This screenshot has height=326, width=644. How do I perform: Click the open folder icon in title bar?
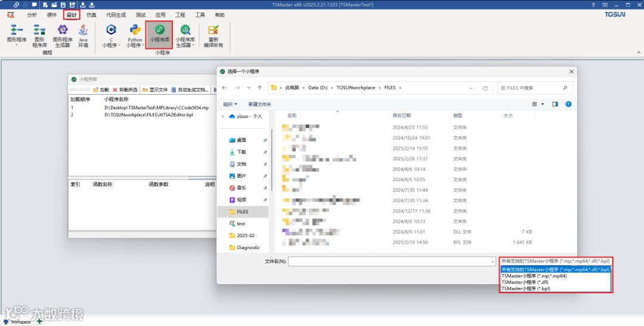click(x=54, y=5)
